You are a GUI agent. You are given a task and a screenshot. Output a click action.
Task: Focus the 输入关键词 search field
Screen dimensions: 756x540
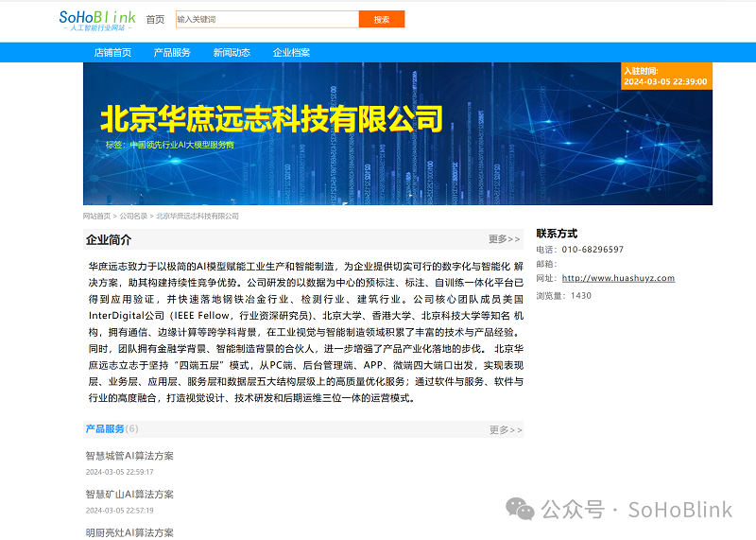click(x=267, y=19)
